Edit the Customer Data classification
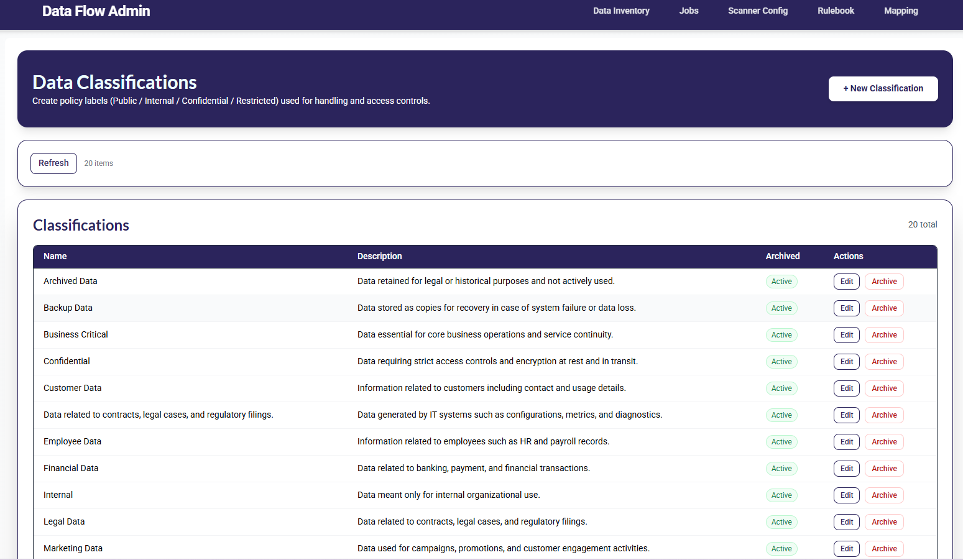This screenshot has height=560, width=963. (846, 388)
